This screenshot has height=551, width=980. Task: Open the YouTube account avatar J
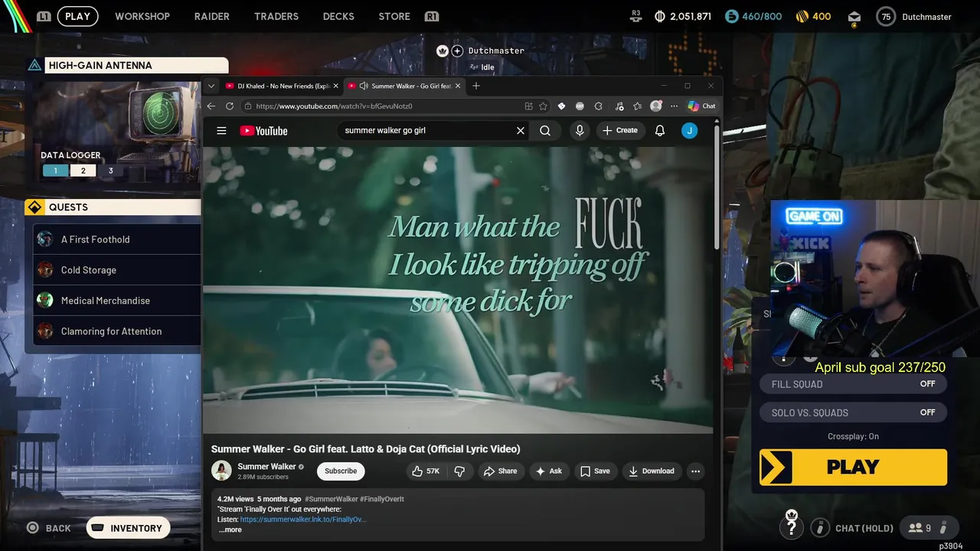pyautogui.click(x=689, y=131)
